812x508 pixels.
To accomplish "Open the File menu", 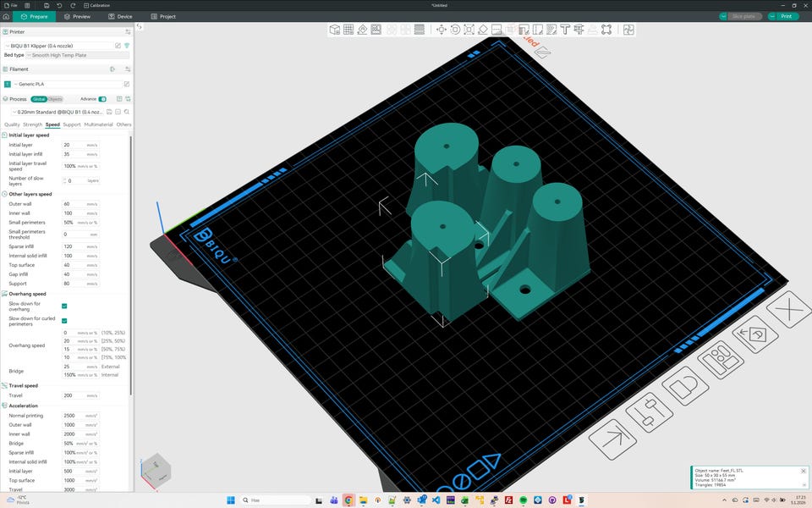I will click(11, 5).
